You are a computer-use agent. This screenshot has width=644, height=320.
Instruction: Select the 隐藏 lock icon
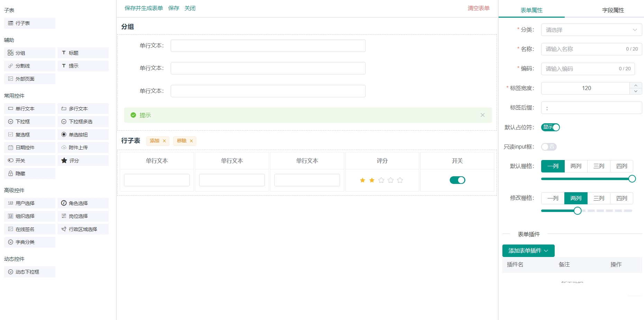tap(10, 174)
